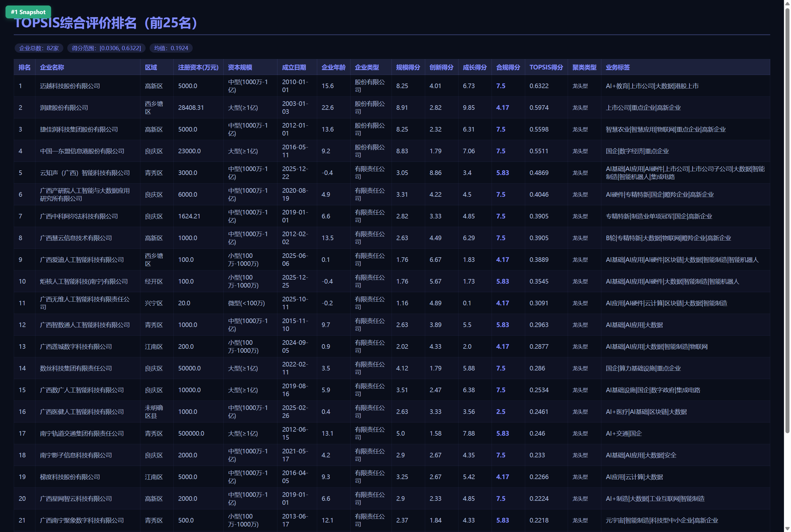
Task: Select company name 广西爱迪人工智能科技有限公司
Action: pyautogui.click(x=82, y=259)
